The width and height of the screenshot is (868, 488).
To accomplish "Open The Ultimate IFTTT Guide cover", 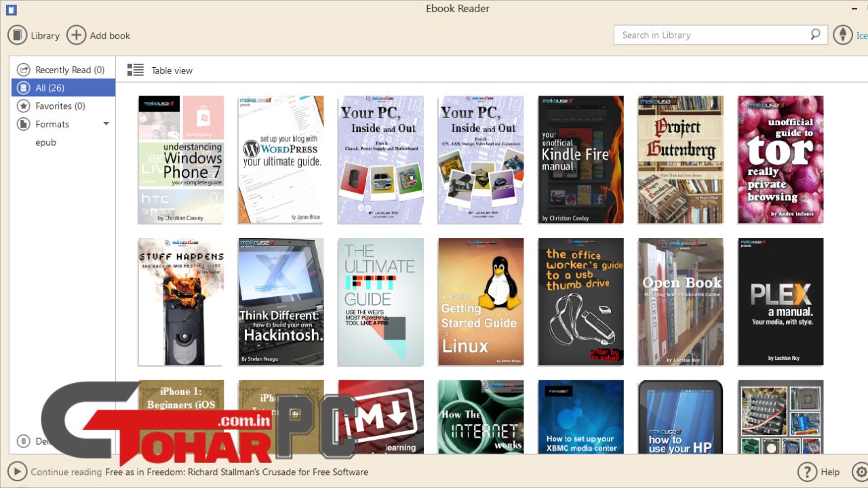I will click(x=381, y=302).
